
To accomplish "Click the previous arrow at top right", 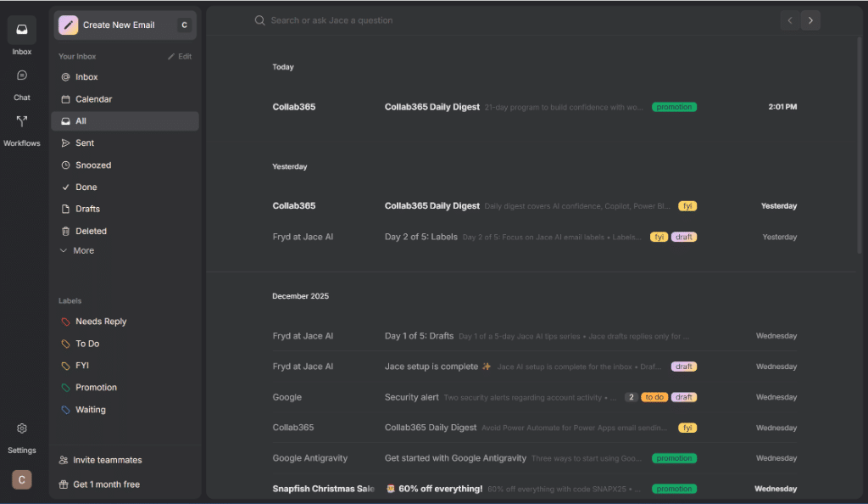I will pos(790,20).
